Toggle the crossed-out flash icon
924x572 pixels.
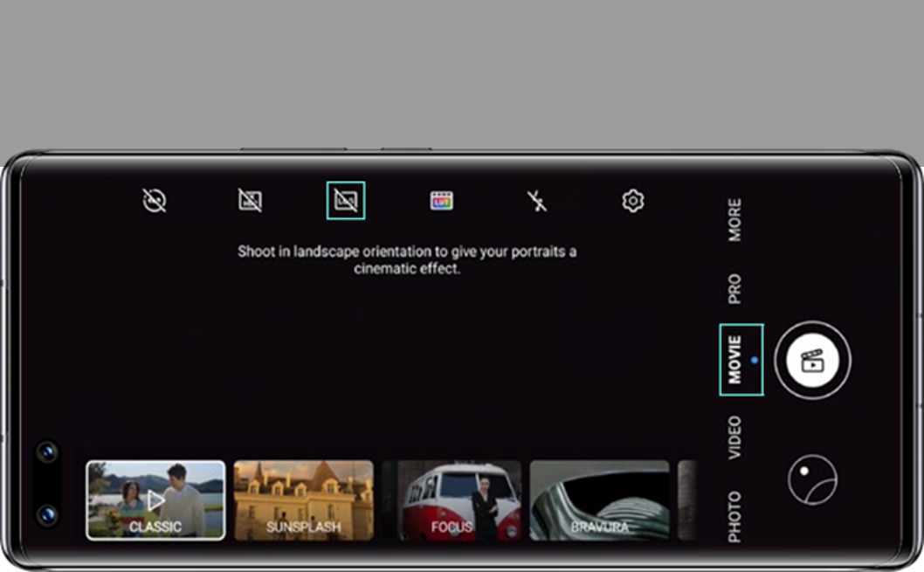pos(537,202)
